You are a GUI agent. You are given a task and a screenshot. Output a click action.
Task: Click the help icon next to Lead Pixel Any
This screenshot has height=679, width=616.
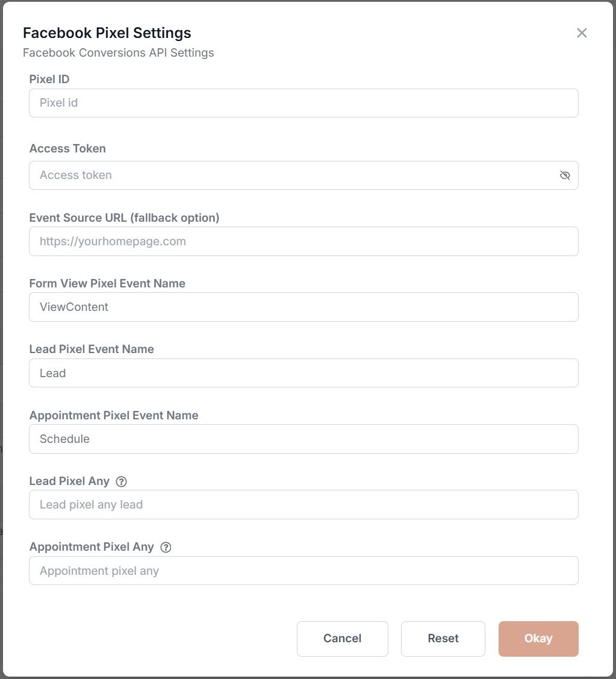pyautogui.click(x=121, y=481)
